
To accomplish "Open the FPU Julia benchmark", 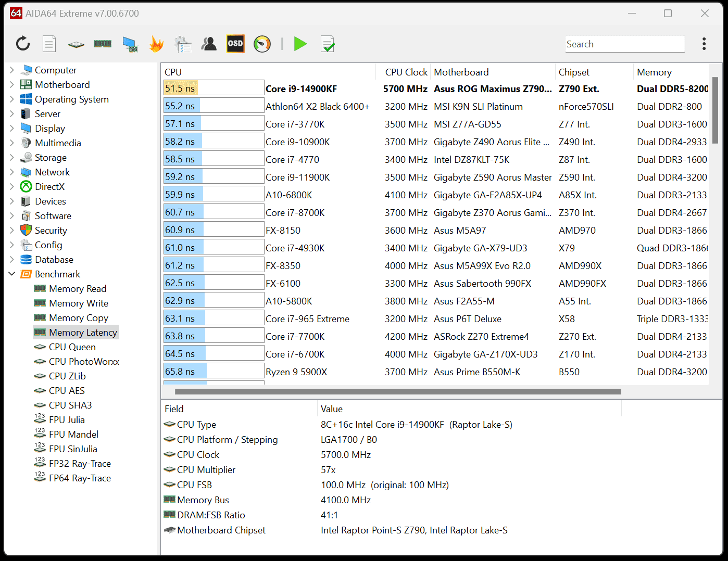I will [x=67, y=419].
